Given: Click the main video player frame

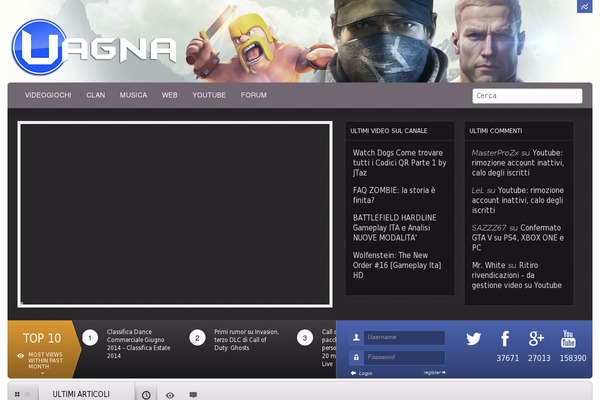Looking at the screenshot, I should click(x=175, y=214).
